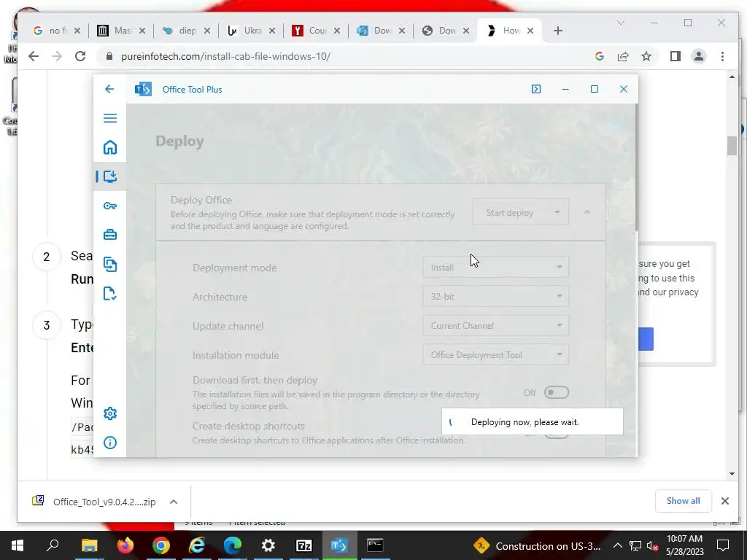This screenshot has height=560, width=747.
Task: Open the Home page sidebar icon
Action: (x=110, y=147)
